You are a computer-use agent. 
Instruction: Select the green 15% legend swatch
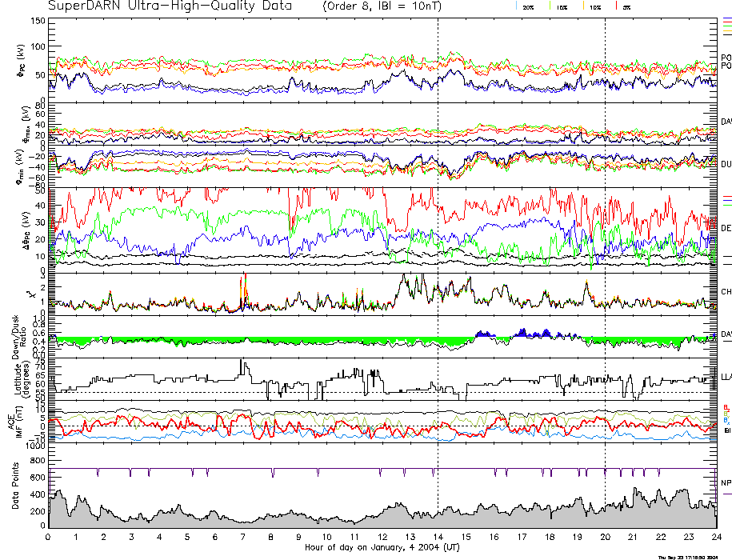point(550,6)
